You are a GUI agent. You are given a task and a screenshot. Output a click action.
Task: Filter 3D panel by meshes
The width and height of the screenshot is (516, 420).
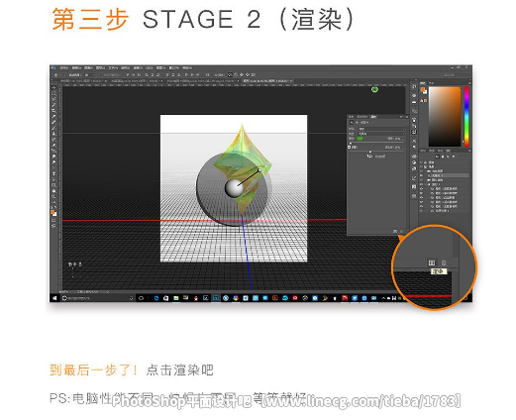coord(443,157)
